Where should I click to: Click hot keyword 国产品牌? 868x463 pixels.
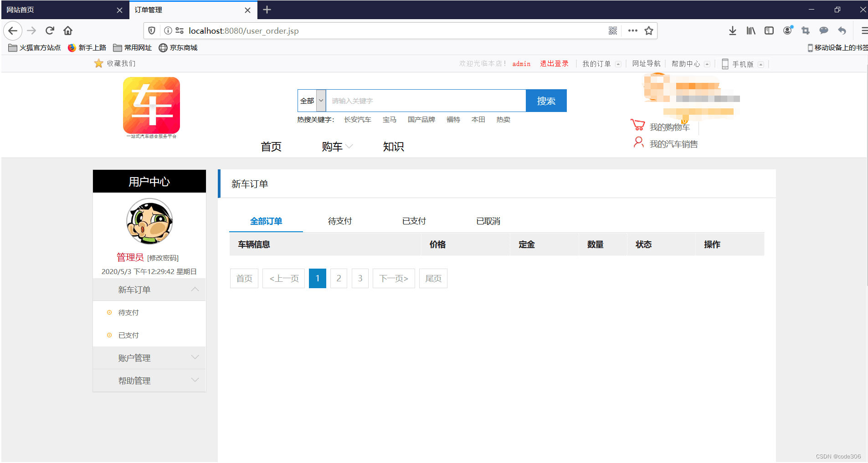(x=421, y=120)
